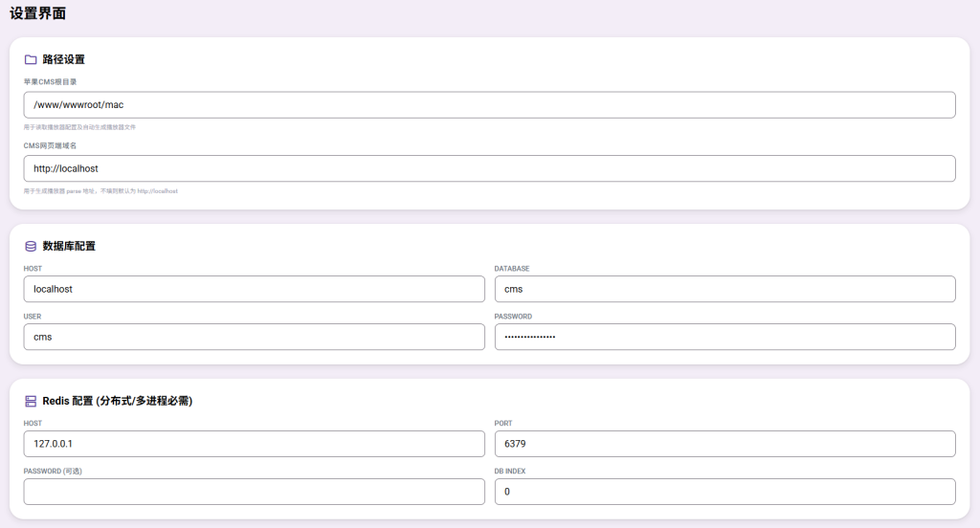Screen dimensions: 980x528
Task: Click the folder icon beside 路径设置
Action: point(31,59)
